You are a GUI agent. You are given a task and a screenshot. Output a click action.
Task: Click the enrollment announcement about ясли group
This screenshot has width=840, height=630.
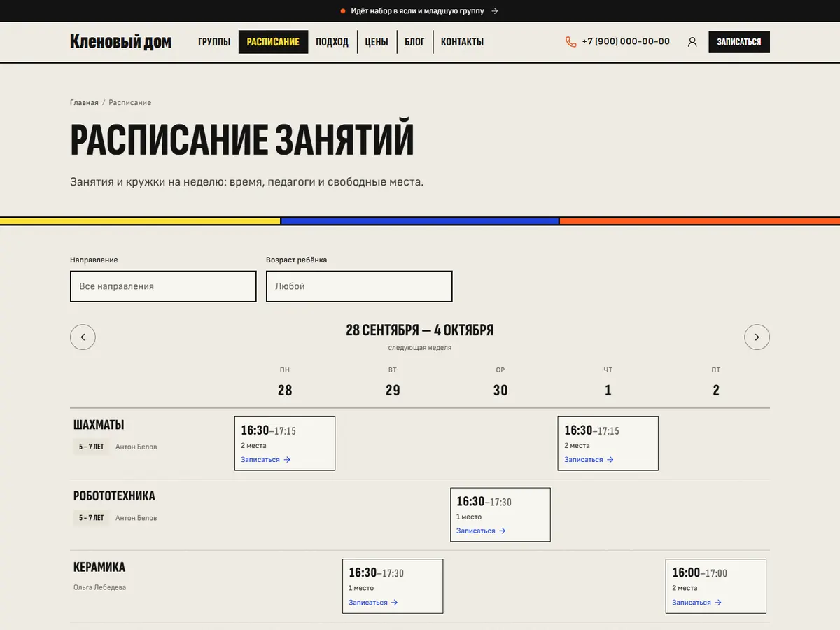(418, 11)
